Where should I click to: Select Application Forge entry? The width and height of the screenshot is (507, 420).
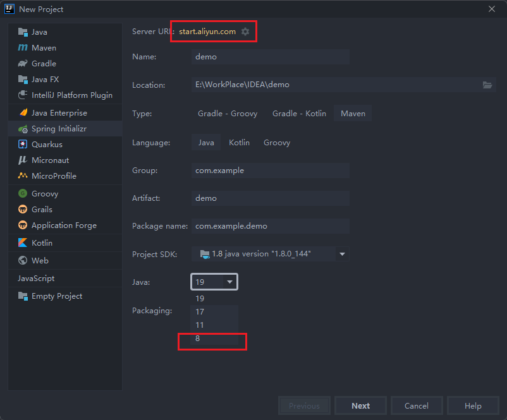pos(65,225)
